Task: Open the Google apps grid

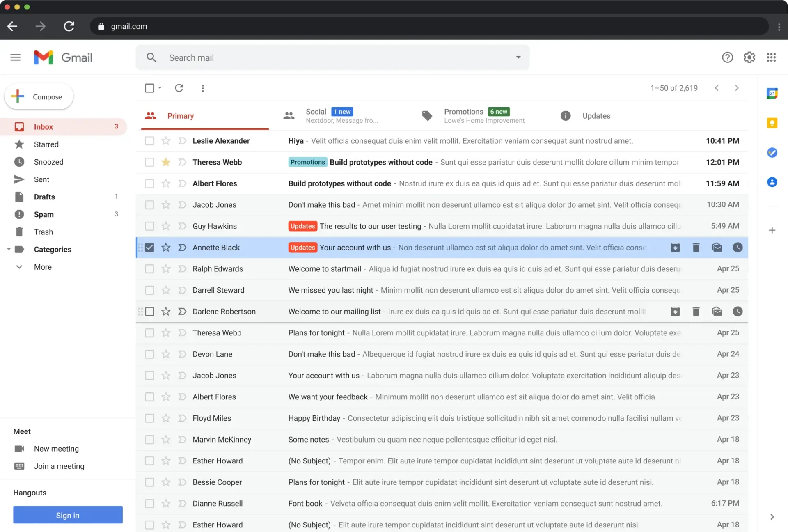Action: 772,57
